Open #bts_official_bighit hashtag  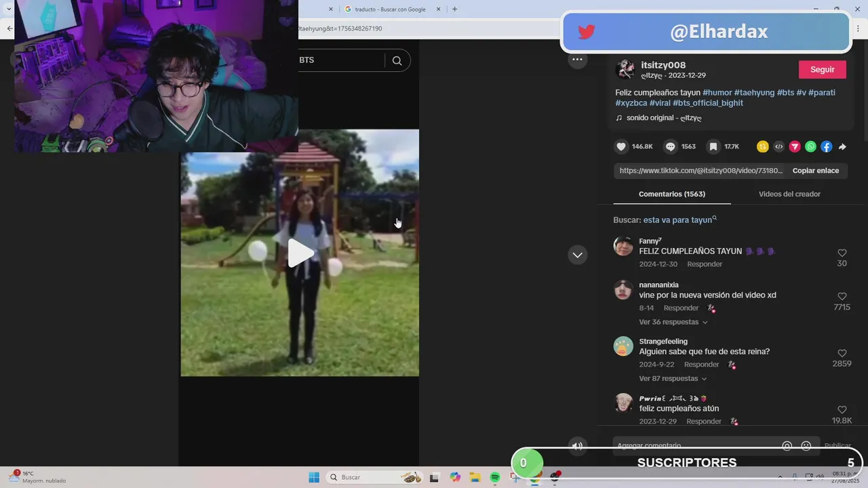pyautogui.click(x=708, y=103)
